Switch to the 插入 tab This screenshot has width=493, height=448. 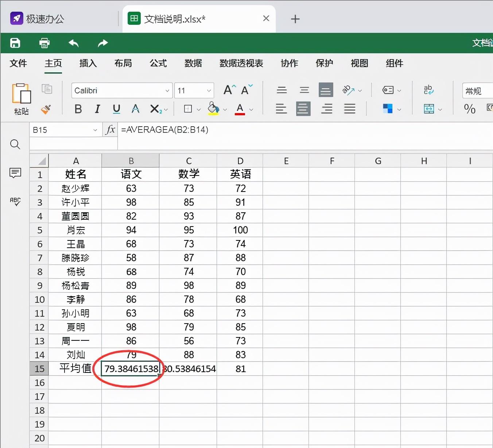88,63
